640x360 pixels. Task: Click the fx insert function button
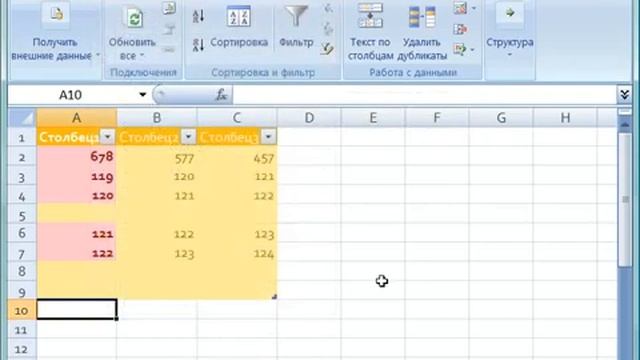(x=222, y=95)
